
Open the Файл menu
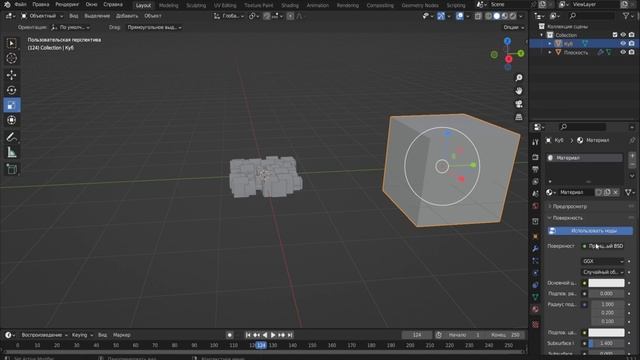20,4
